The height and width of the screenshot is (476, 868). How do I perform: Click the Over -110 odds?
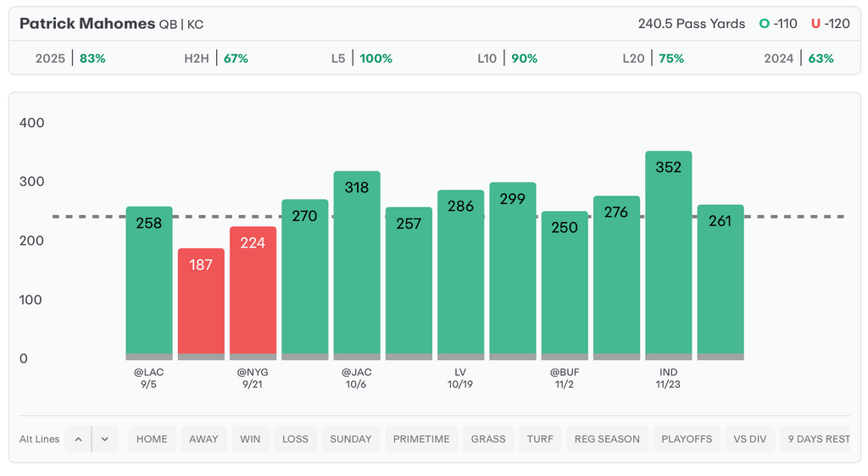pos(778,24)
